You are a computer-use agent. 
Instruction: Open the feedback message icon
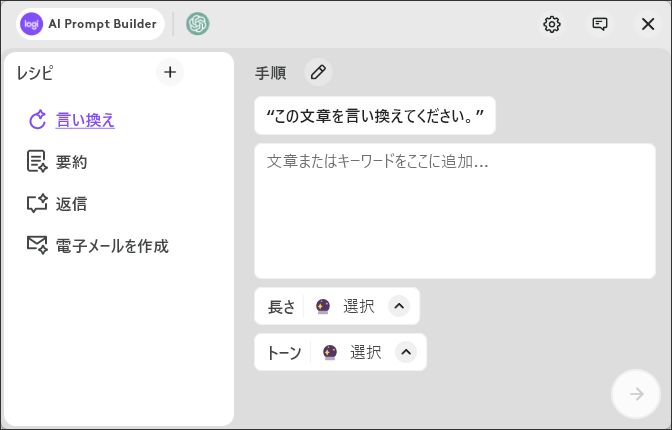coord(600,24)
